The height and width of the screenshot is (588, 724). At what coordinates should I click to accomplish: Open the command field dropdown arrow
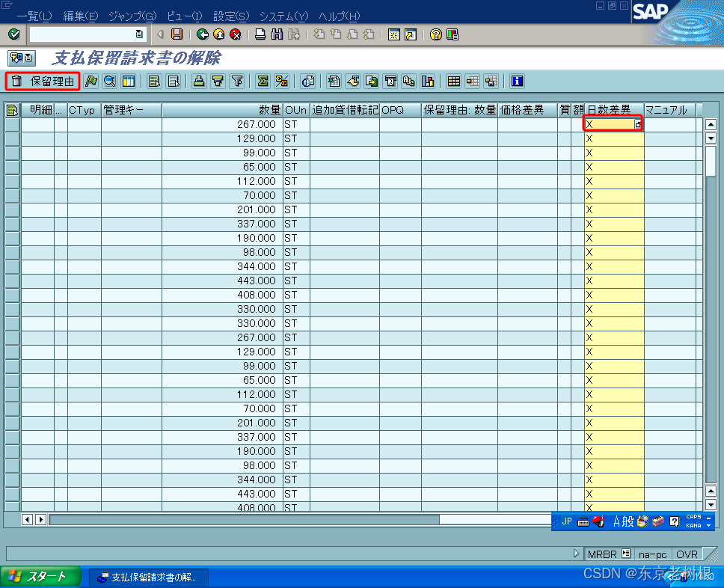(x=138, y=34)
